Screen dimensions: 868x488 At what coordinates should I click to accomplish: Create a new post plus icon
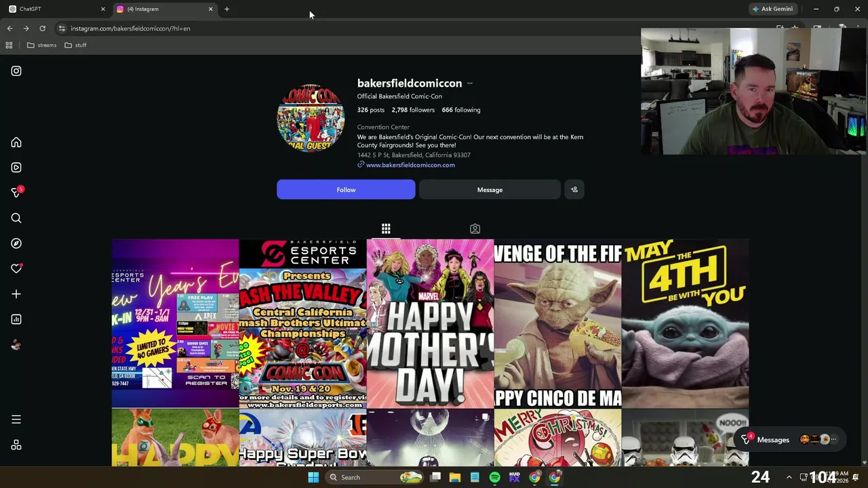tap(16, 294)
